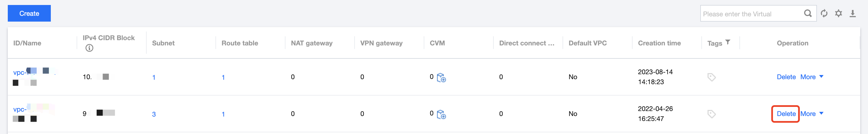Delete the VPC created 2023-08-14
Screen dimensions: 868x134
coord(786,77)
